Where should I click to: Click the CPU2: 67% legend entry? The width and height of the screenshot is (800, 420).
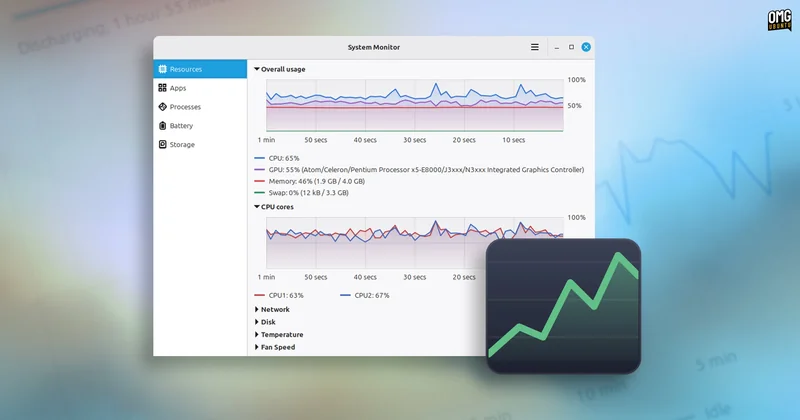(x=365, y=295)
